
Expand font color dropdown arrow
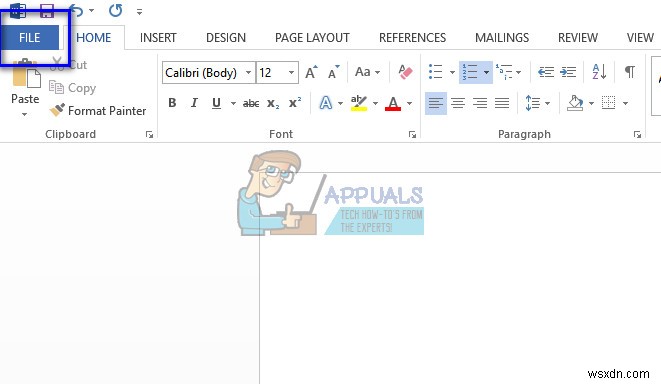coord(409,103)
